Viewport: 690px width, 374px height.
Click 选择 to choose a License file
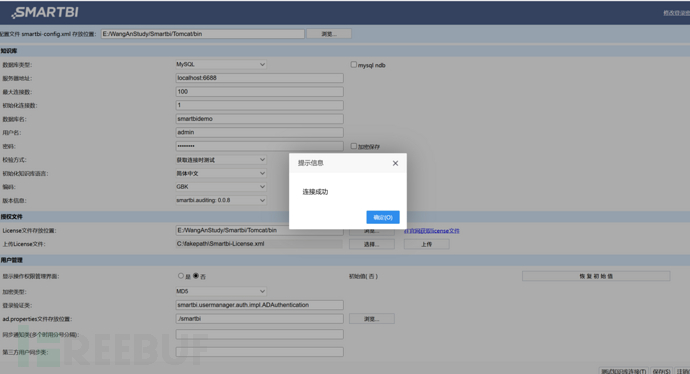tap(371, 244)
